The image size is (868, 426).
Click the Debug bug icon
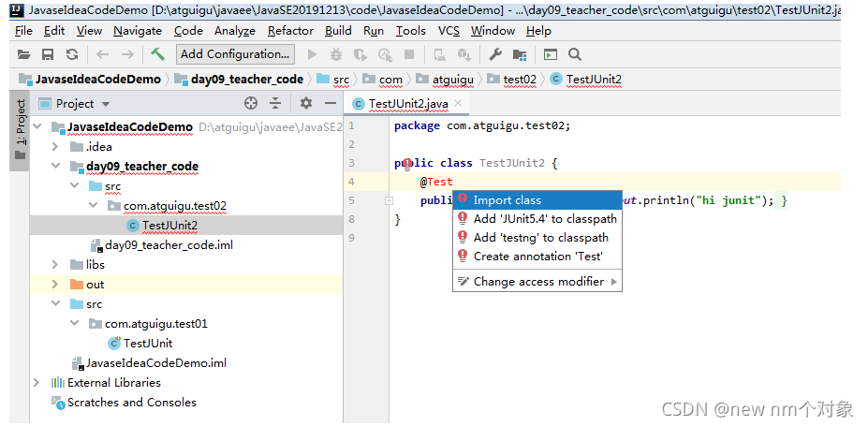click(336, 54)
